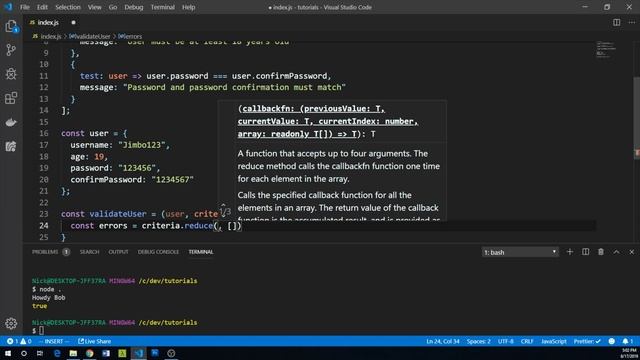
Task: Open the editor More Actions menu
Action: pos(631,22)
